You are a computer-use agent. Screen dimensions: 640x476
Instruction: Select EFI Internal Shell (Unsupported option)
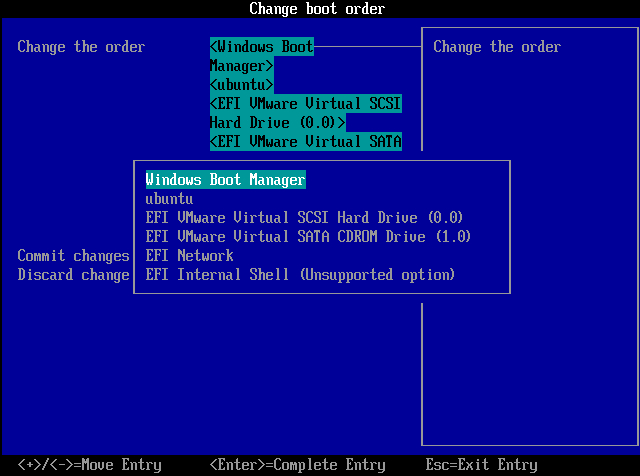[x=300, y=274]
